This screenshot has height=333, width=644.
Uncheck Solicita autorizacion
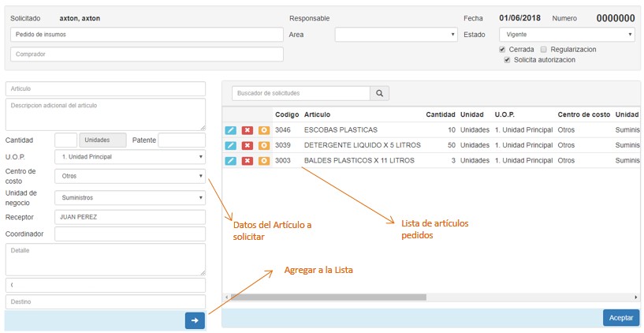pos(508,60)
